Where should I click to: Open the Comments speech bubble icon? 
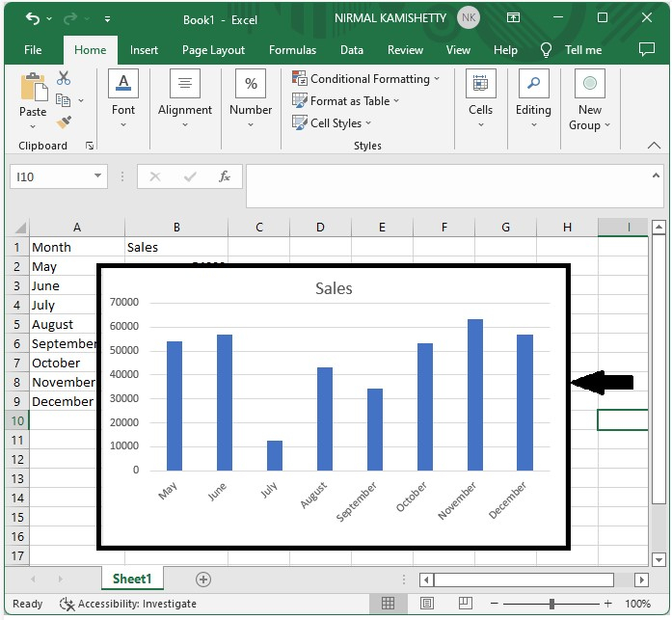click(647, 50)
